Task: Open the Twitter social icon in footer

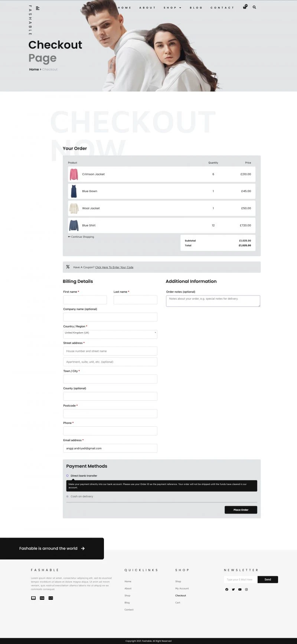Action: [x=233, y=589]
